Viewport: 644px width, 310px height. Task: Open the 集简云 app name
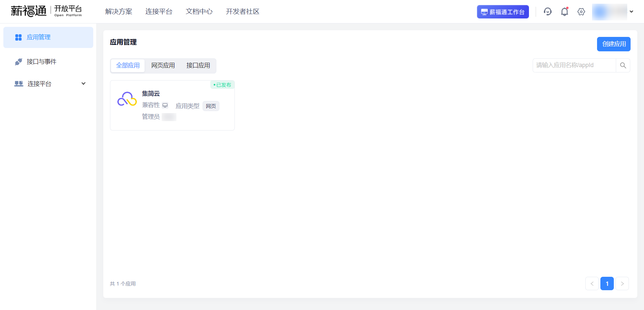coord(151,94)
